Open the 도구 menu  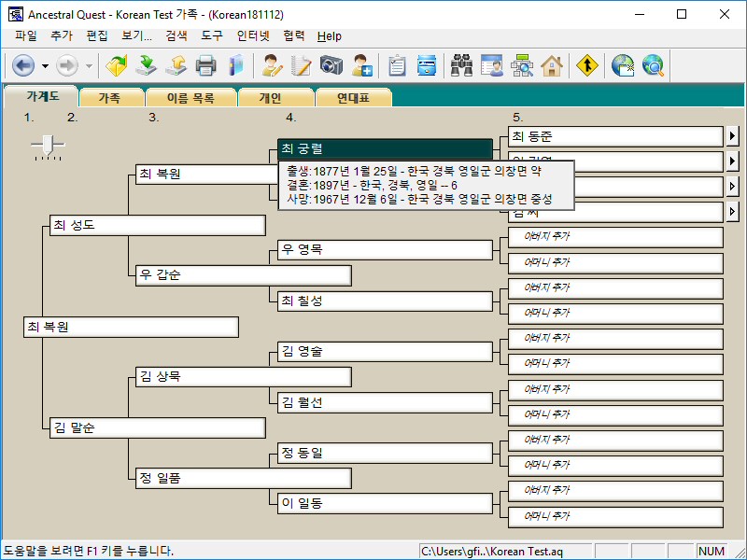tap(212, 36)
